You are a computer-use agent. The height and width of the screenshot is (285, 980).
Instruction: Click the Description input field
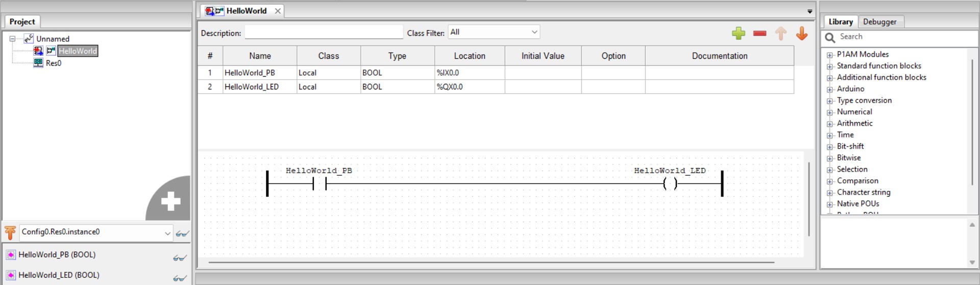point(324,33)
